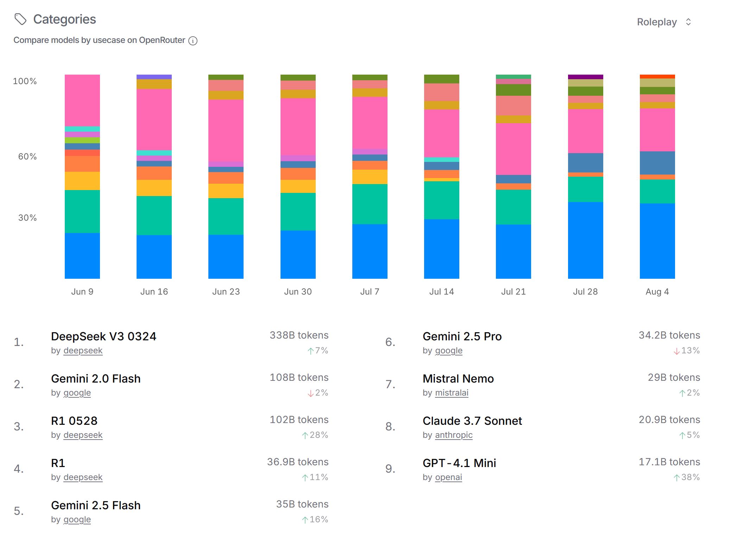The image size is (756, 542).
Task: Click the 20.9B tokens value
Action: point(669,420)
